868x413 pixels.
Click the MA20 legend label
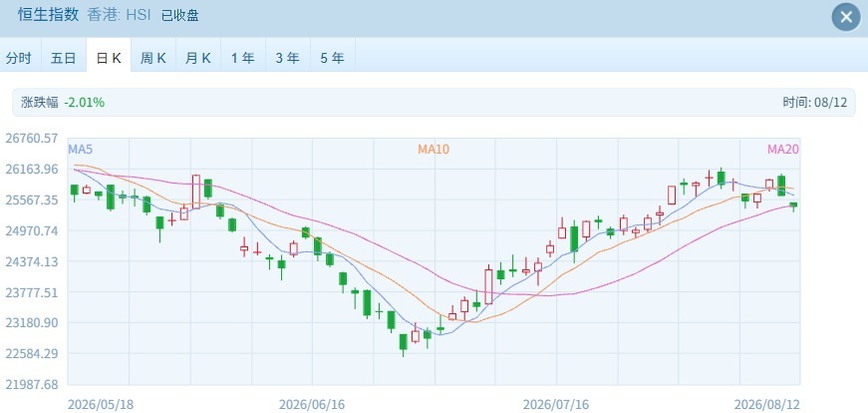tap(782, 149)
